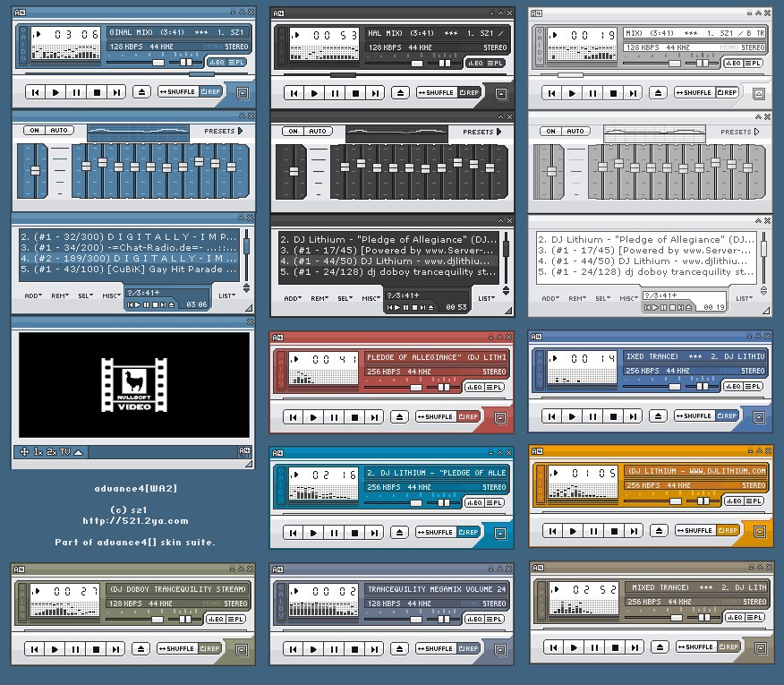Screen dimensions: 784x685
Task: Open equalizer PRESETS in the black skin
Action: coord(481,133)
